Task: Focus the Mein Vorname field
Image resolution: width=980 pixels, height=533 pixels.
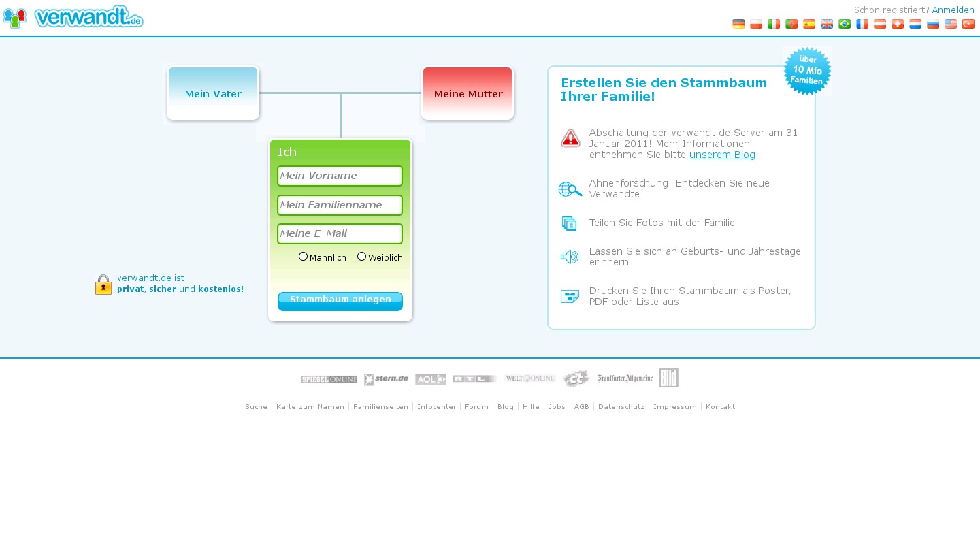Action: [340, 176]
